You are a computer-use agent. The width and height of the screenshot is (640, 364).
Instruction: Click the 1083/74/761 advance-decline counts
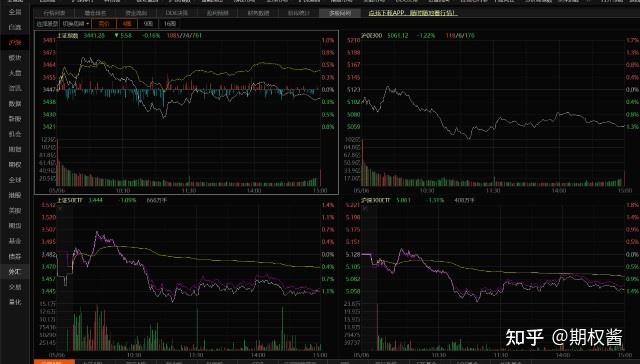click(184, 36)
